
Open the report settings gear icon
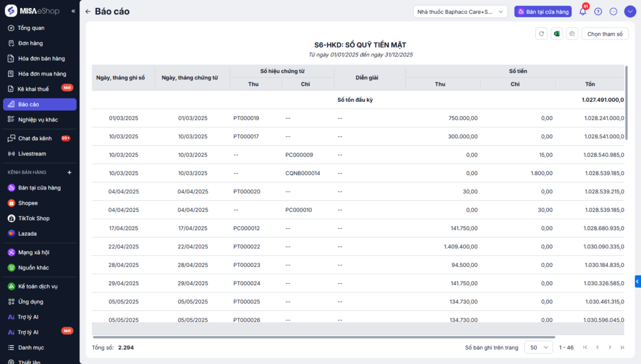(572, 34)
